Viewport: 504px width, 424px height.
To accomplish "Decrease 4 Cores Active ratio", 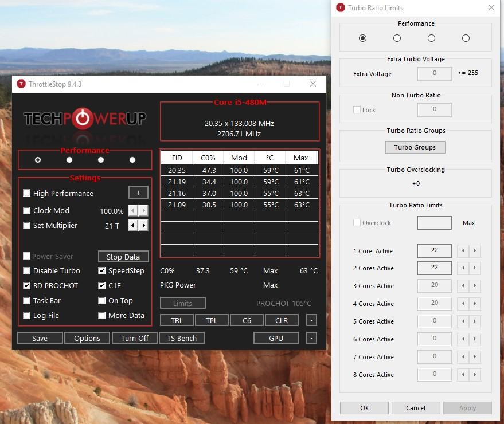I will [463, 304].
